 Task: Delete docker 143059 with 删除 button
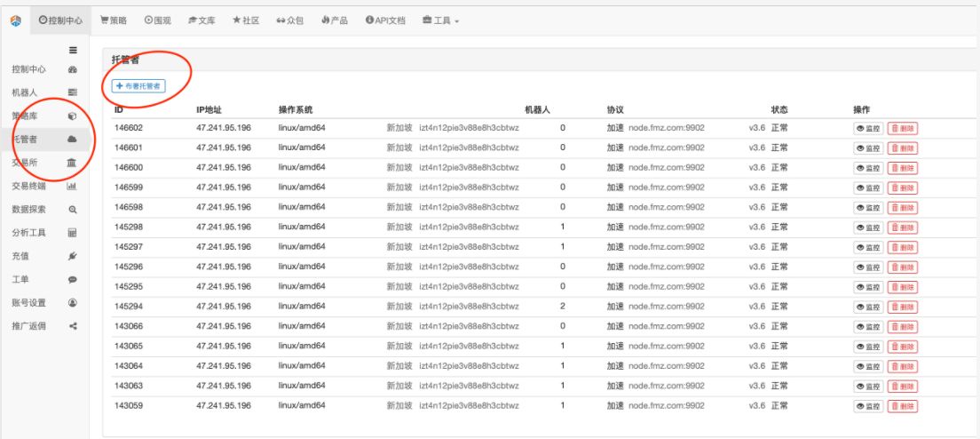pyautogui.click(x=903, y=406)
